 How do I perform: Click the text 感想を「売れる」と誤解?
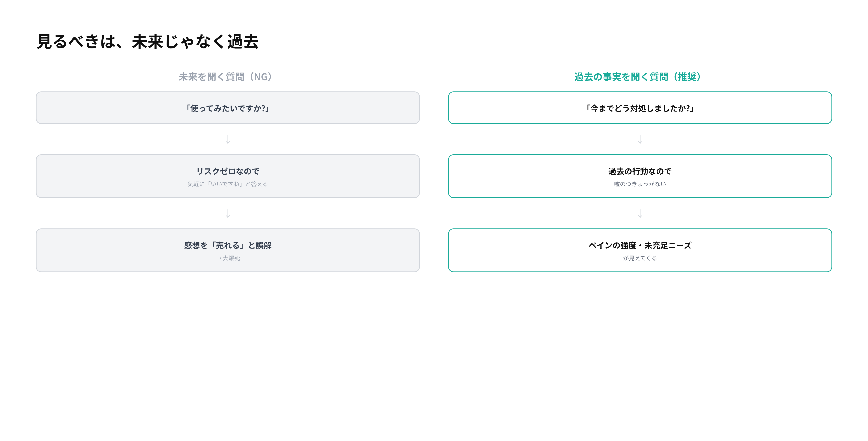228,245
